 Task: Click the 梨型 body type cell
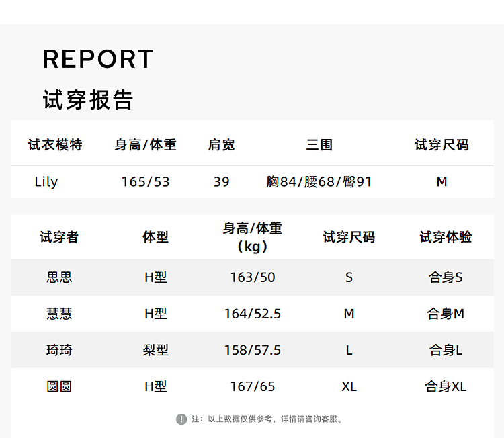[x=156, y=350]
